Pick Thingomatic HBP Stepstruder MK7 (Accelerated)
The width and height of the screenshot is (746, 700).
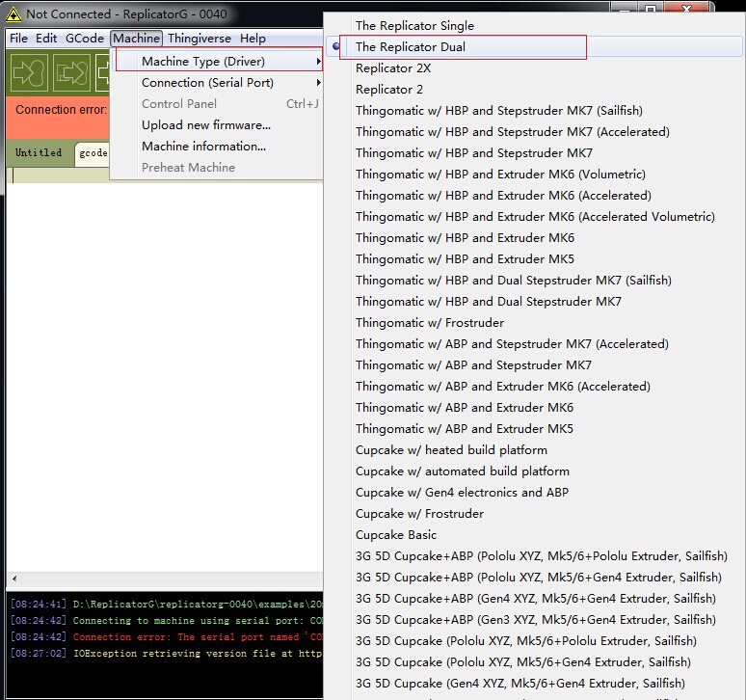[x=534, y=131]
